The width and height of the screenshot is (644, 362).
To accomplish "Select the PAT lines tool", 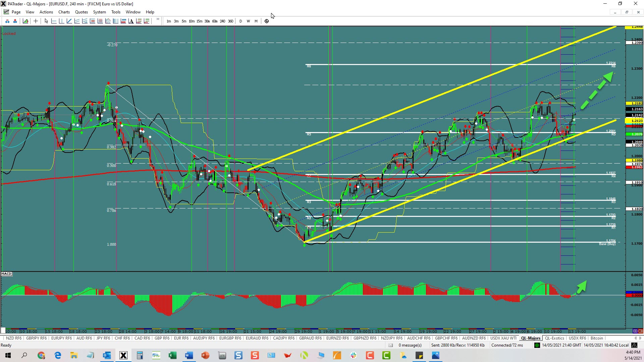I will tap(139, 21).
